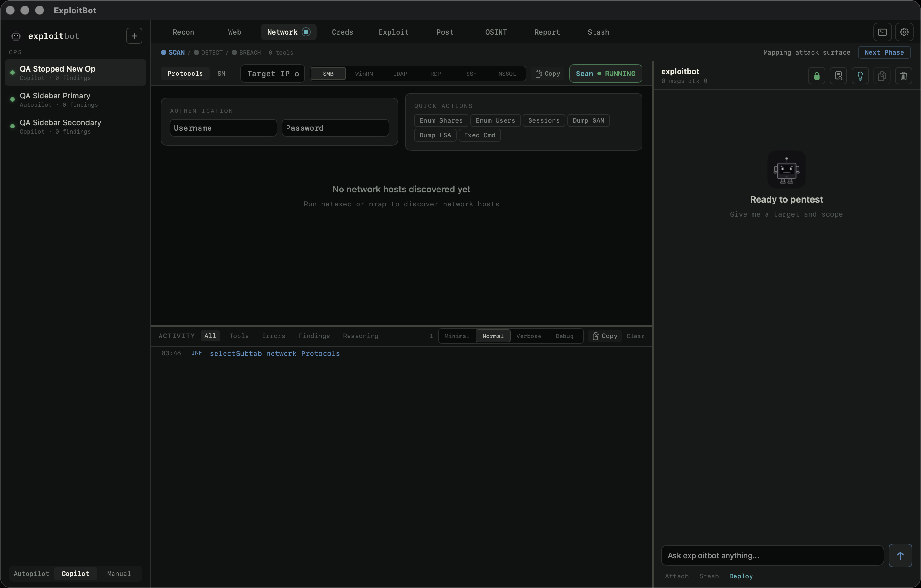The height and width of the screenshot is (588, 921).
Task: Filter activity by Findings
Action: [314, 336]
